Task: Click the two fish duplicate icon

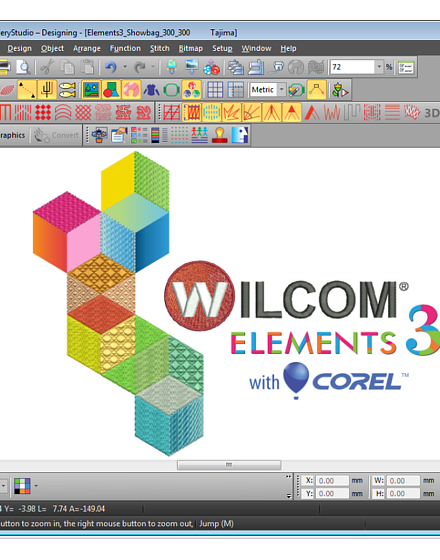Action: pyautogui.click(x=67, y=89)
